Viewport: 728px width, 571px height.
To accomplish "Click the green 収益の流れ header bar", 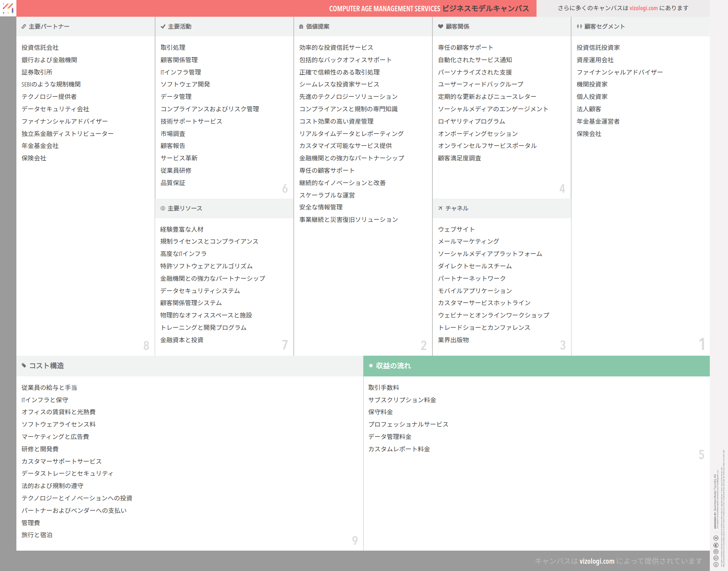I will click(536, 366).
